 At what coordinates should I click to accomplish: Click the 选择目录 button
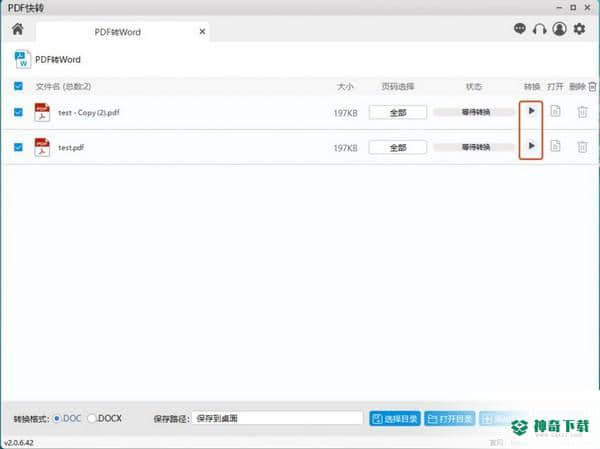click(x=395, y=419)
